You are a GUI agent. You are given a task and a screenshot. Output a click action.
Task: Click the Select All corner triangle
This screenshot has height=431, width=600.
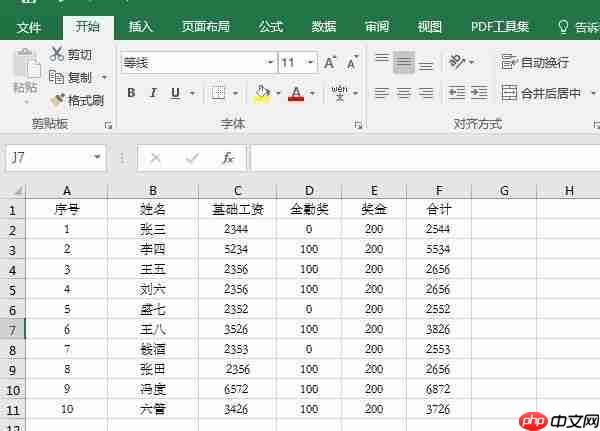click(18, 190)
